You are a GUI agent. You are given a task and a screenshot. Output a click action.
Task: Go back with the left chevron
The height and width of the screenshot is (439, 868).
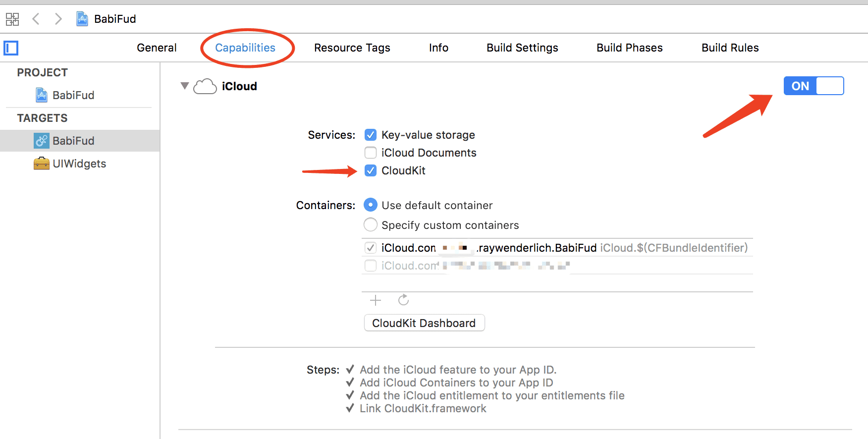tap(36, 19)
